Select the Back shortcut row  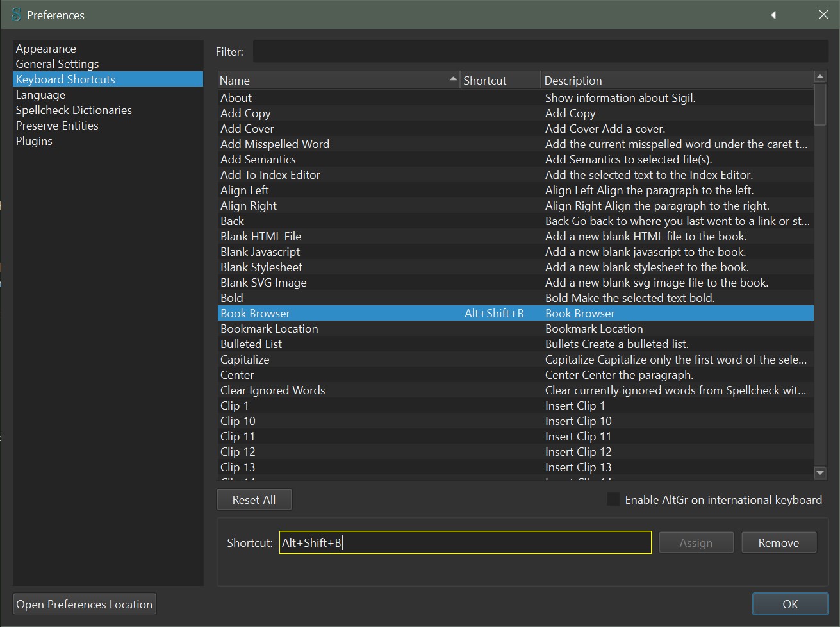[515, 221]
